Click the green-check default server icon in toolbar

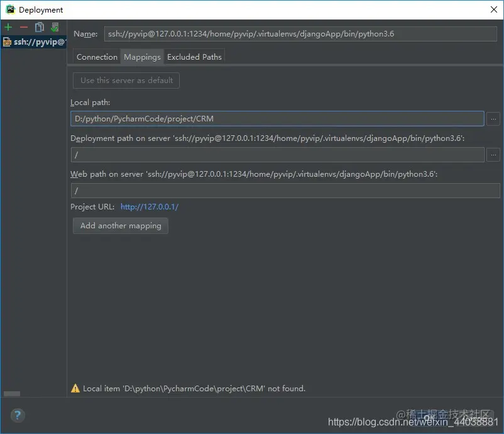click(55, 27)
